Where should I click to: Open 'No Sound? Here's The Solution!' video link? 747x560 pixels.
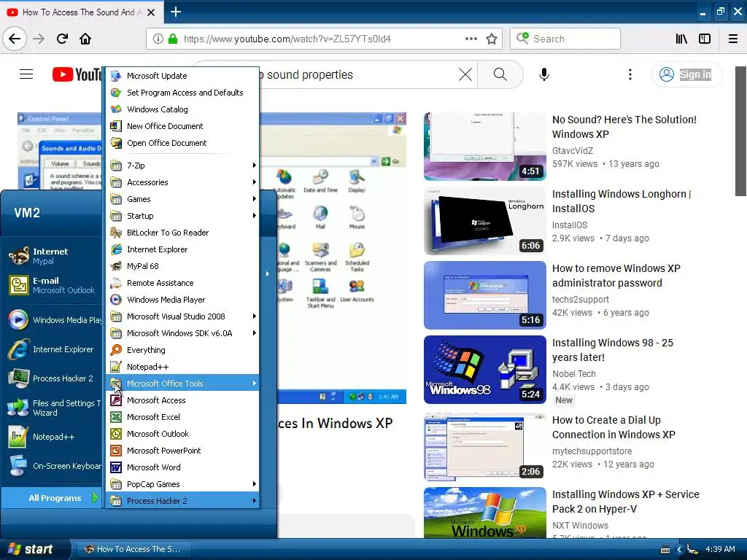(624, 127)
